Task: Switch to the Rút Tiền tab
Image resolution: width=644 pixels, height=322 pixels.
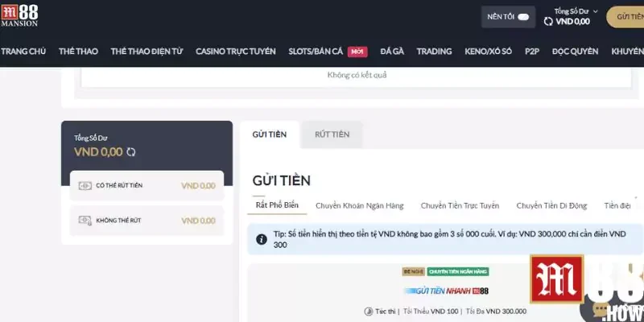Action: [x=332, y=134]
